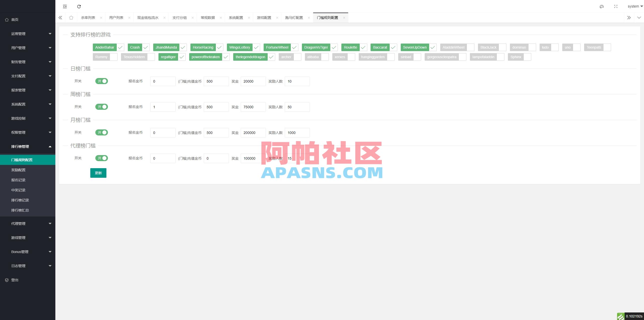
Task: Check the BlackJack game checkbox
Action: 503,47
